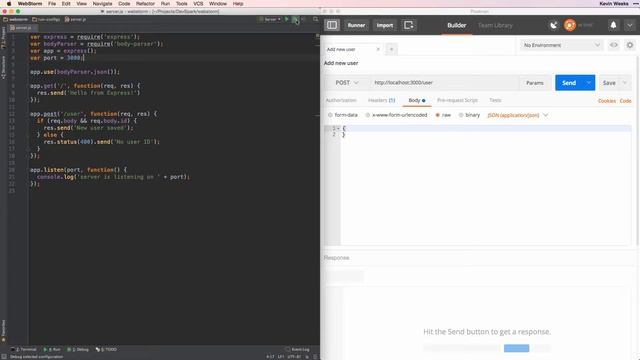This screenshot has height=360, width=640.
Task: Open the Postman sync satellite icon
Action: tap(553, 25)
